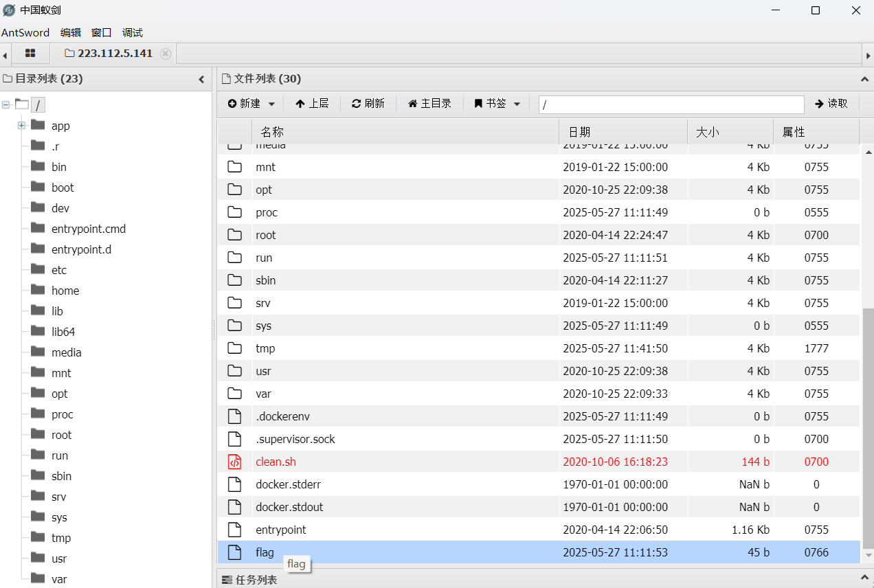The width and height of the screenshot is (874, 588).
Task: Open the AntSword menu
Action: click(25, 32)
